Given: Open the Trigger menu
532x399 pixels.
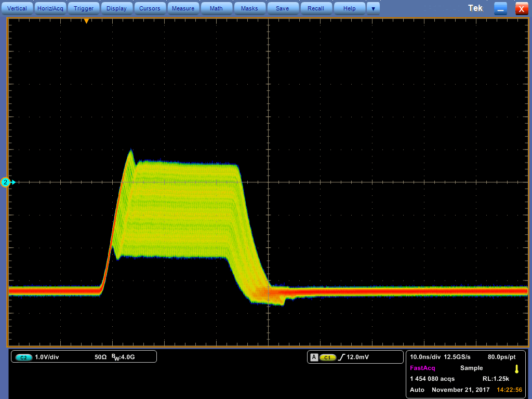Looking at the screenshot, I should 84,8.
